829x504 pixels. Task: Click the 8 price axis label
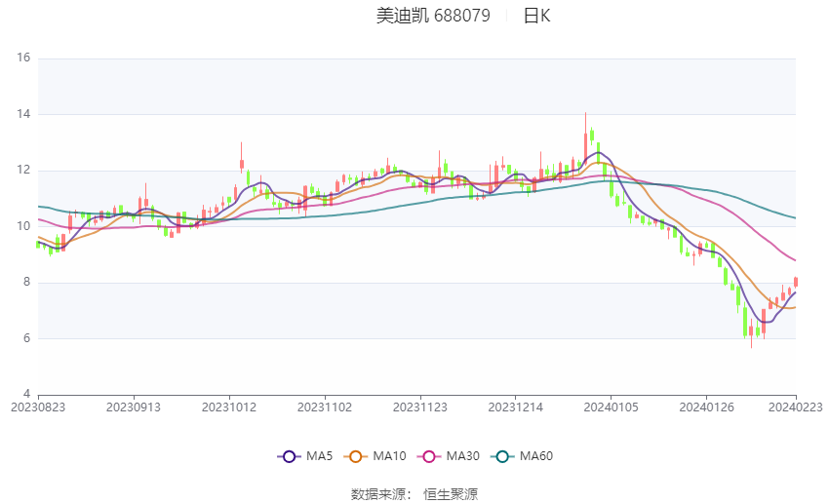point(27,282)
